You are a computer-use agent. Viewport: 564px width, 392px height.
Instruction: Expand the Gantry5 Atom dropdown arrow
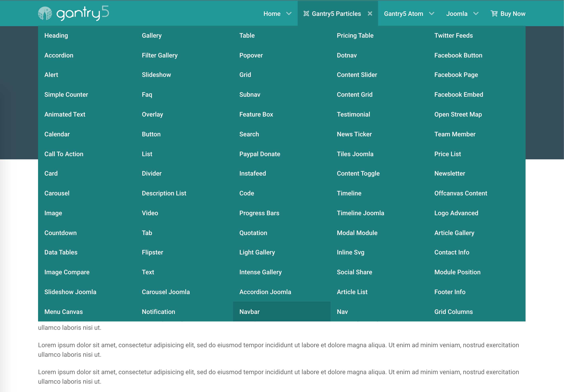[x=431, y=13]
